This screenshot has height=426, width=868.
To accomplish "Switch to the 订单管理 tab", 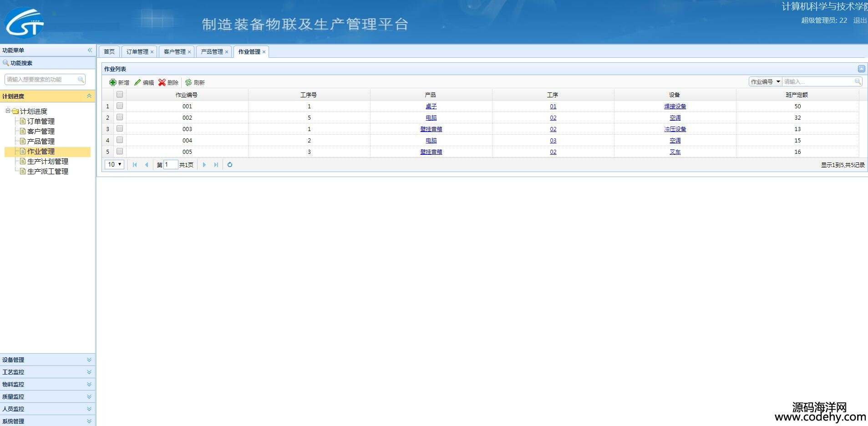I will pos(137,52).
